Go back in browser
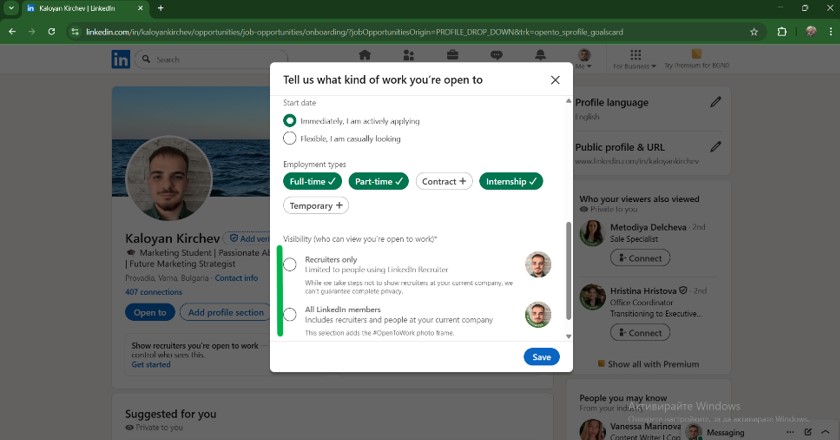 (12, 32)
